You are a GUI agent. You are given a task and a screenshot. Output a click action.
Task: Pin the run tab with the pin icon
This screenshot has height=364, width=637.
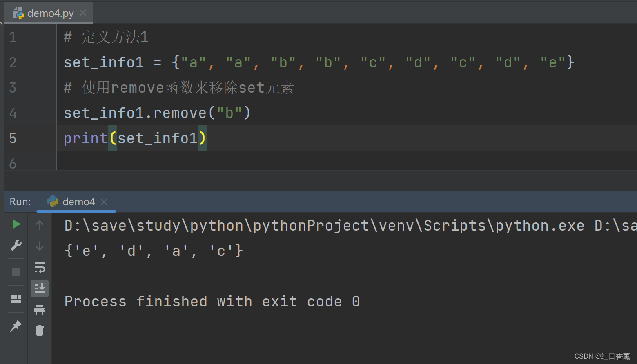click(x=16, y=326)
